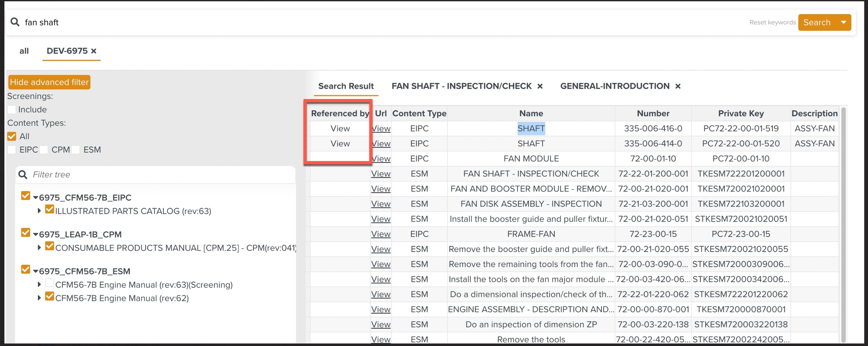Click the Content Type column header
The height and width of the screenshot is (346, 868).
tap(419, 113)
